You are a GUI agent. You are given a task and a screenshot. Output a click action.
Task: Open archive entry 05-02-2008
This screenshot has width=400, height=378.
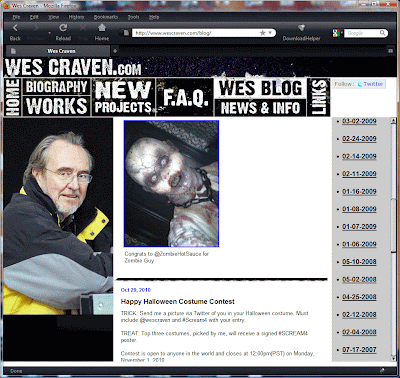[x=359, y=279]
